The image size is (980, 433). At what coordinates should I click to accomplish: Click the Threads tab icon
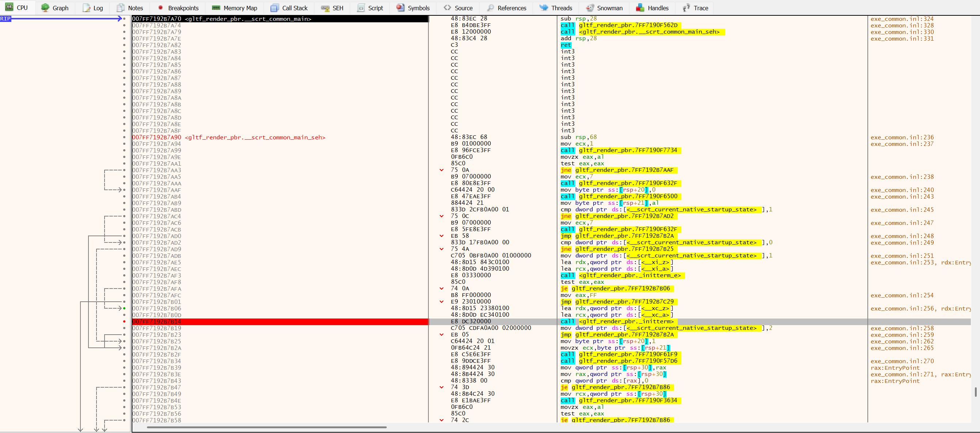coord(544,8)
